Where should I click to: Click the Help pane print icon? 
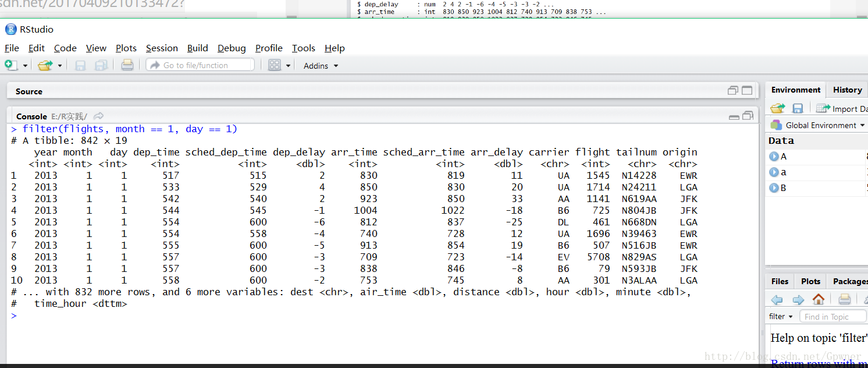(845, 299)
